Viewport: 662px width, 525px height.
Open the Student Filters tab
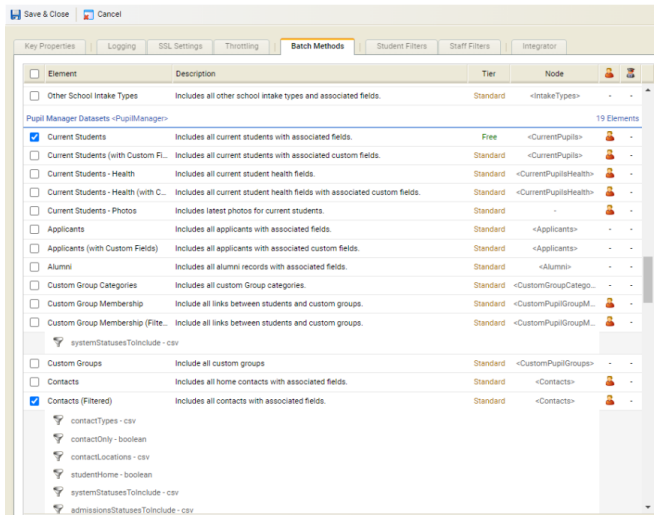tap(402, 46)
